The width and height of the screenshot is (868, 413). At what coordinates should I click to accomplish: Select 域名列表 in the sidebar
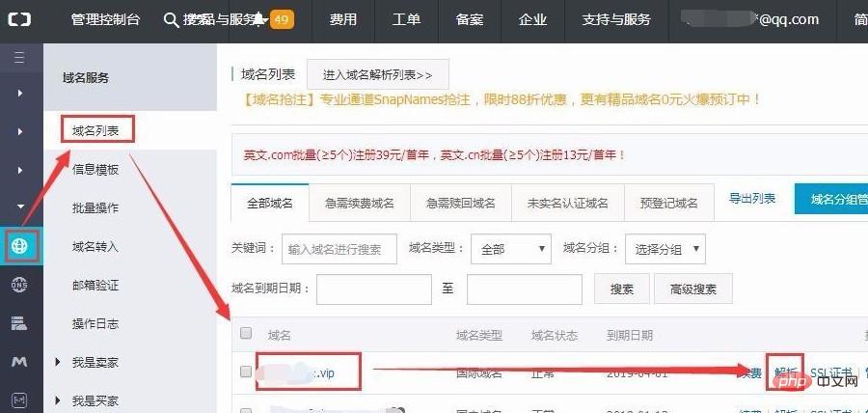pos(95,131)
